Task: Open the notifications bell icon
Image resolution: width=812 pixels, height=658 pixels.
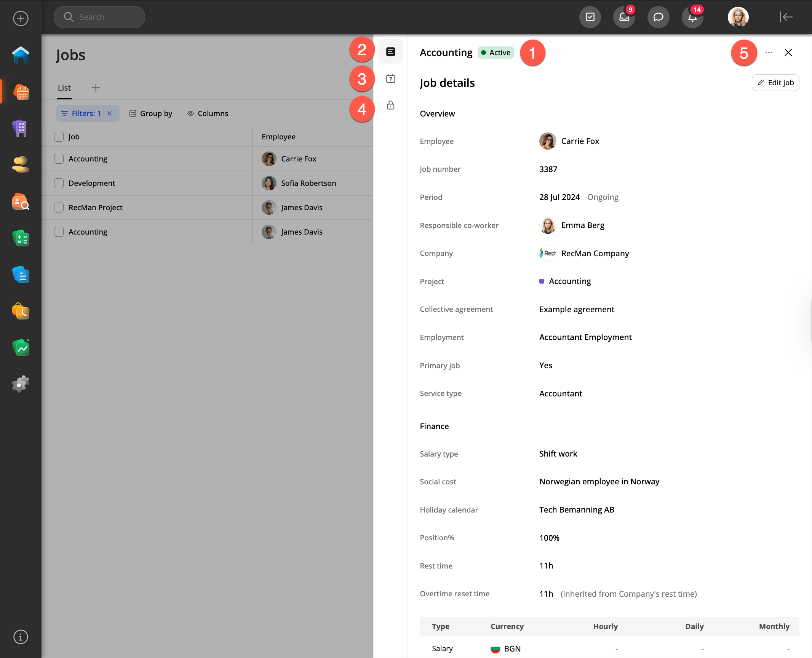Action: point(692,17)
